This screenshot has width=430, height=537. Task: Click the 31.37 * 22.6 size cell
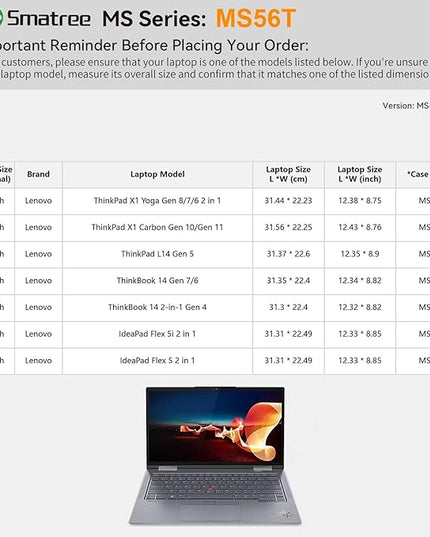click(288, 254)
